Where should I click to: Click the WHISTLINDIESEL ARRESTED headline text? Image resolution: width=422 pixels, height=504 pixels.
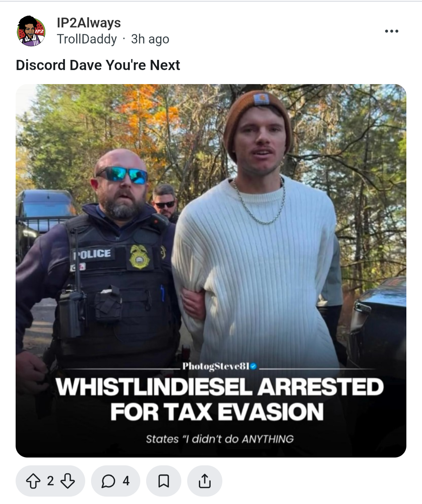pos(220,387)
